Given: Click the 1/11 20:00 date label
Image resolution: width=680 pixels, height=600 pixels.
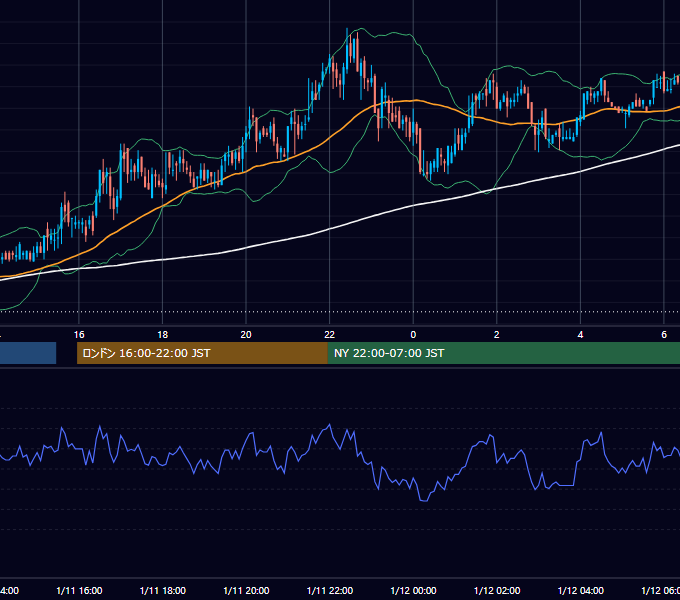Looking at the screenshot, I should [246, 591].
